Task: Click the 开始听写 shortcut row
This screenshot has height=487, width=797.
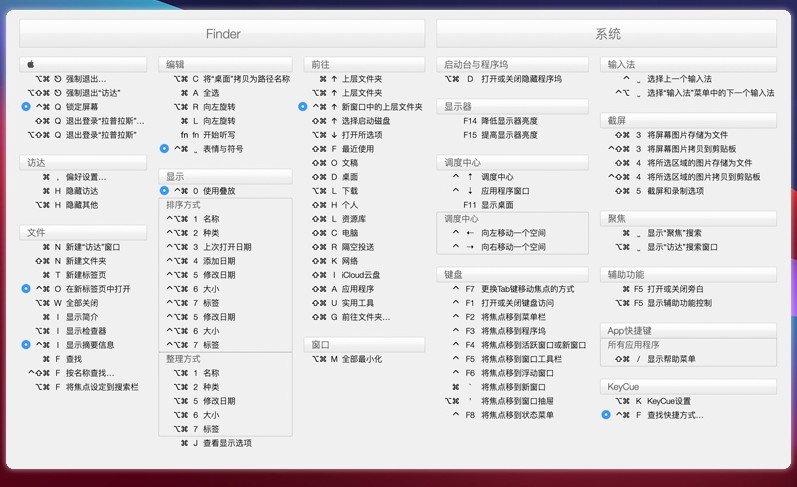Action: [207, 135]
